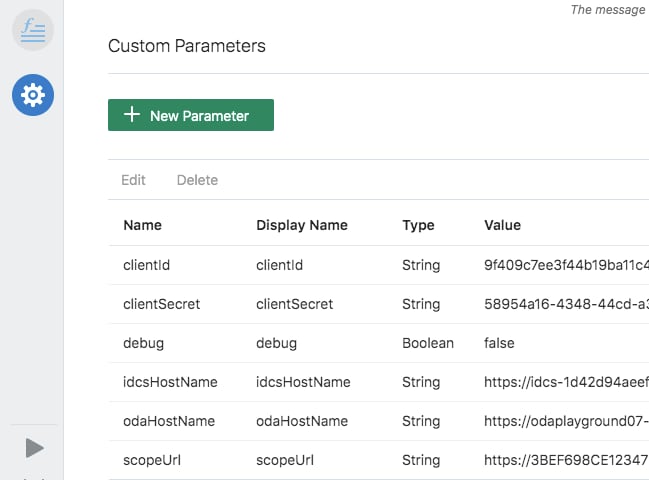Click Delete above the parameters table
649x480 pixels.
[197, 180]
